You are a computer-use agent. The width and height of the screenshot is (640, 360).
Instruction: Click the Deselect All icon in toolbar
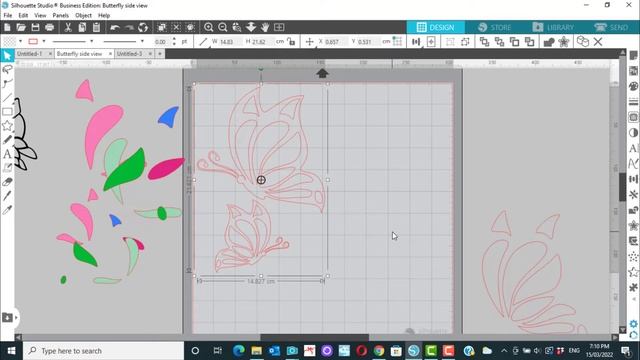[x=176, y=27]
